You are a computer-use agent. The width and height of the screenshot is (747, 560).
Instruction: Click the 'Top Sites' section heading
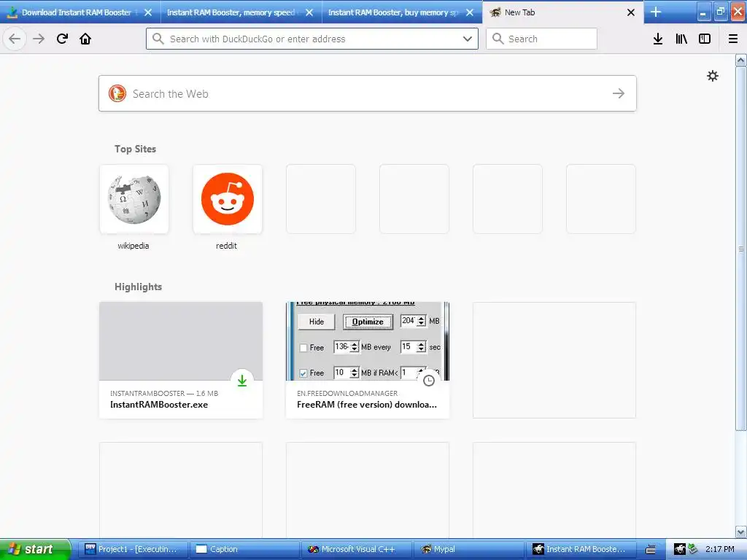coord(135,149)
